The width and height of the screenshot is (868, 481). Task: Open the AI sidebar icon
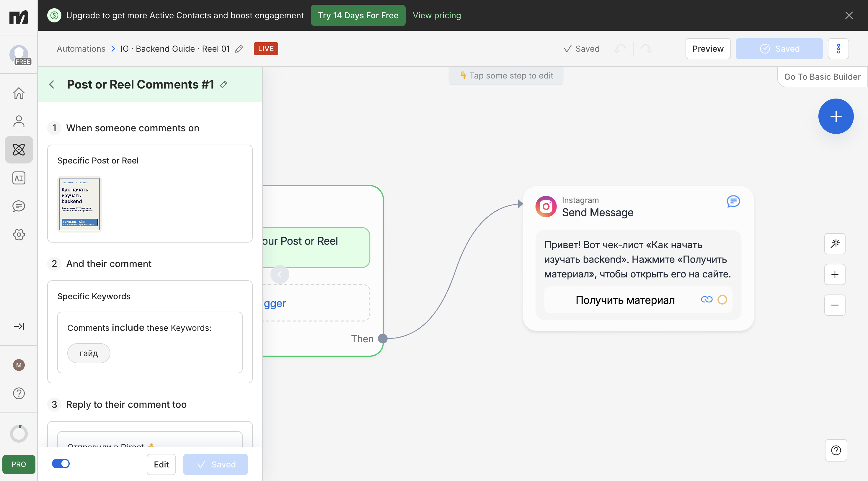pyautogui.click(x=19, y=178)
